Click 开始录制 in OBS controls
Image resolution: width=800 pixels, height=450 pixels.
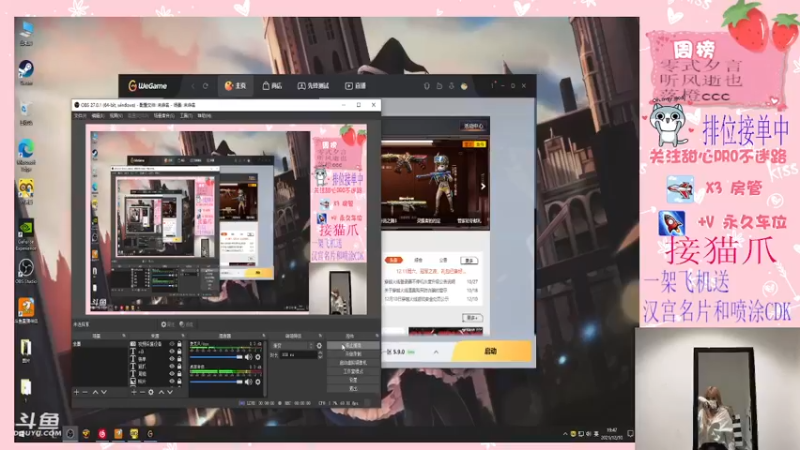(353, 354)
